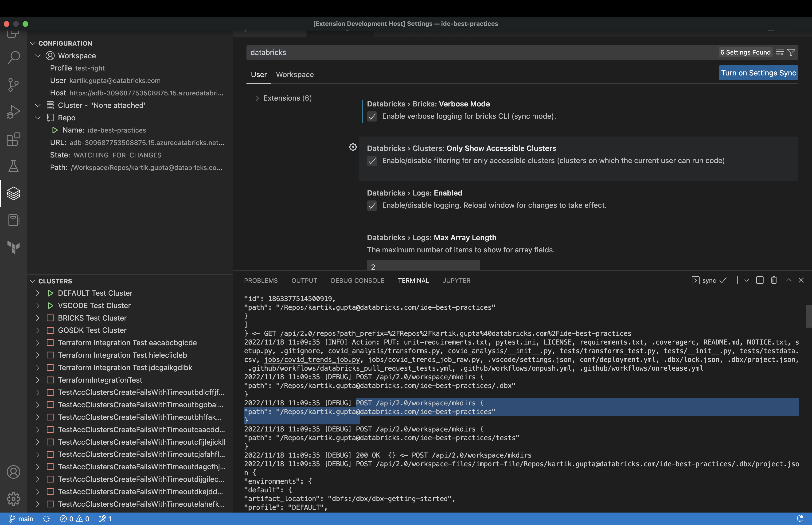This screenshot has width=812, height=525.
Task: Click the main branch status item
Action: (21, 518)
